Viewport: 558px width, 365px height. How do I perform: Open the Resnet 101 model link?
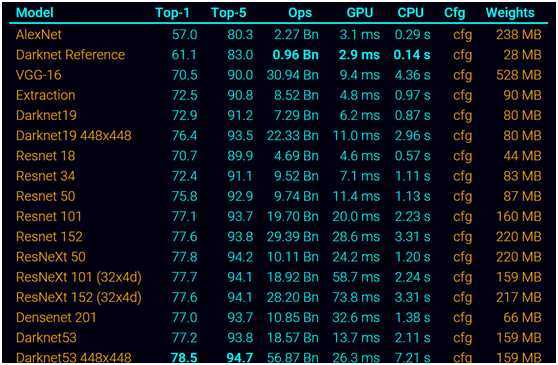[49, 217]
